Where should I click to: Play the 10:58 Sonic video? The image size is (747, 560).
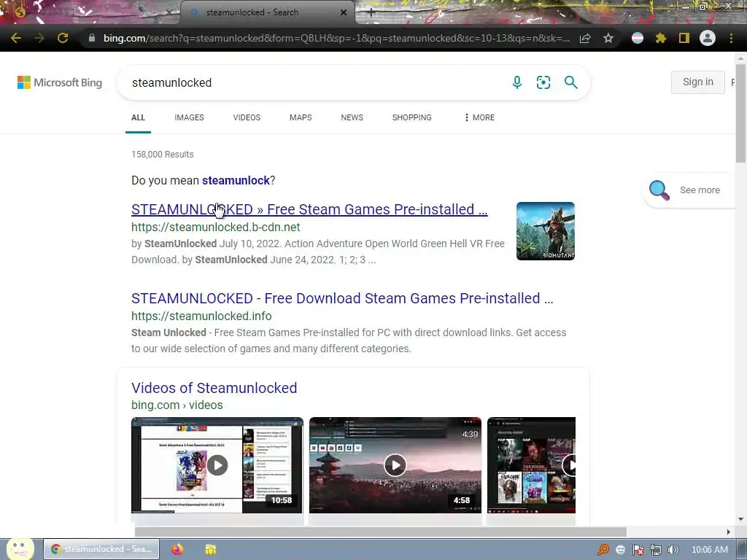[217, 465]
